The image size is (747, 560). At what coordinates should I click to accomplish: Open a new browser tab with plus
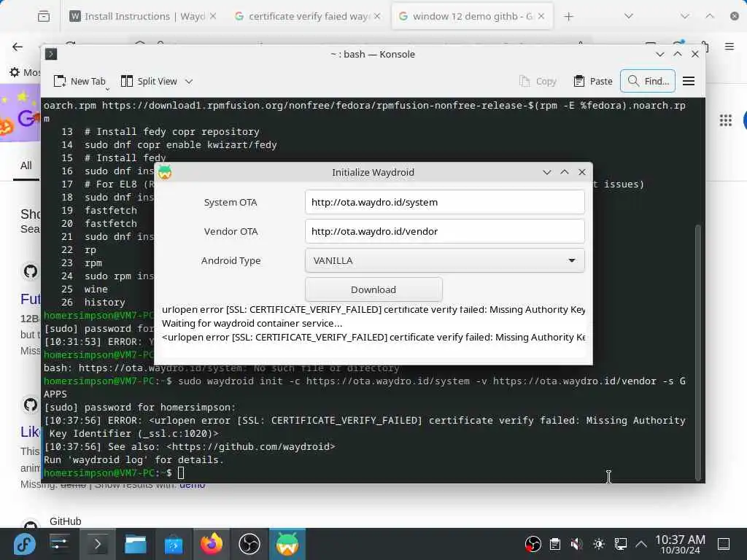(568, 17)
